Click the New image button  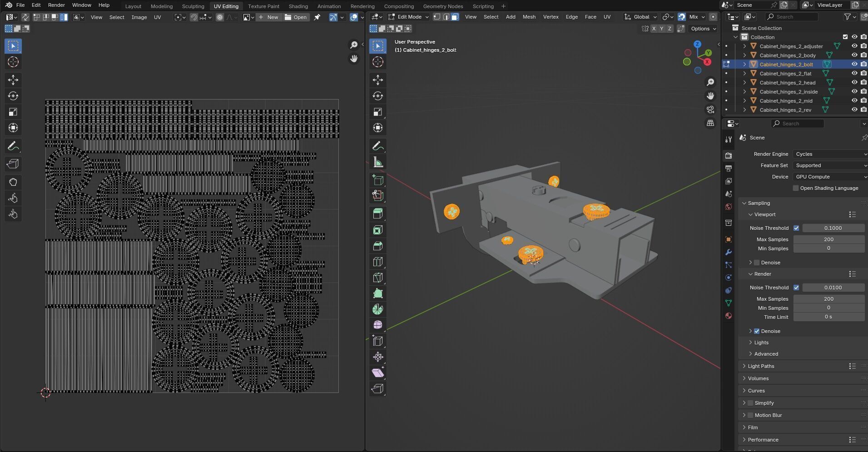click(x=268, y=17)
